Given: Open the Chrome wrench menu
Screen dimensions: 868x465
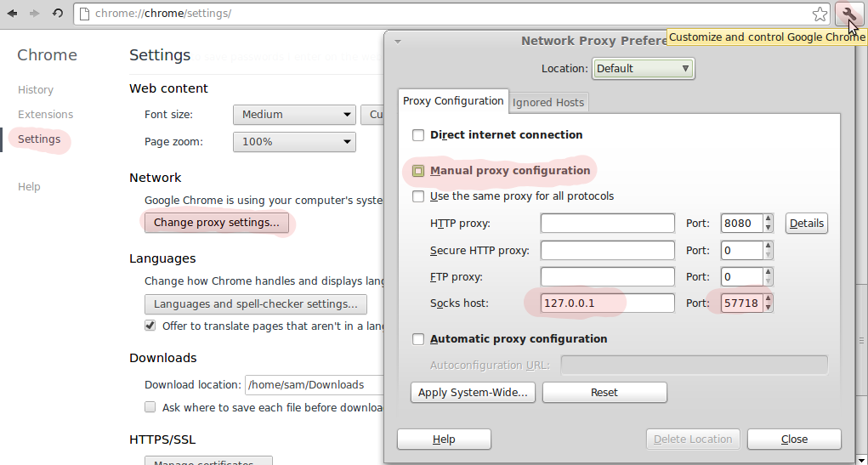Looking at the screenshot, I should [x=848, y=14].
